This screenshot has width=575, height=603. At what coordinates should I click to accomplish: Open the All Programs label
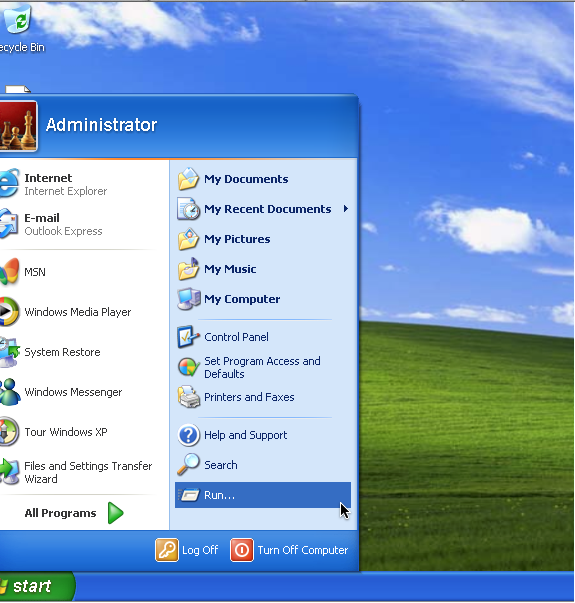(x=60, y=513)
